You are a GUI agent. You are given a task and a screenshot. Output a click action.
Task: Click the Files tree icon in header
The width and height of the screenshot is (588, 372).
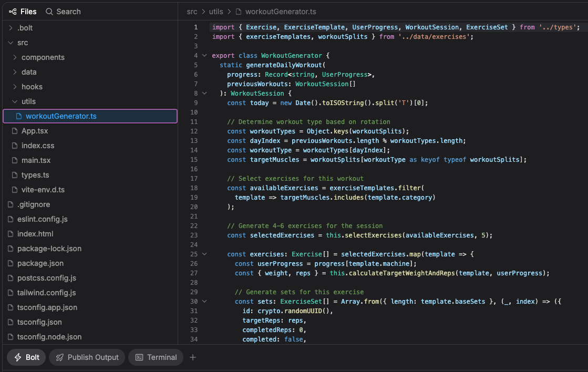[13, 12]
